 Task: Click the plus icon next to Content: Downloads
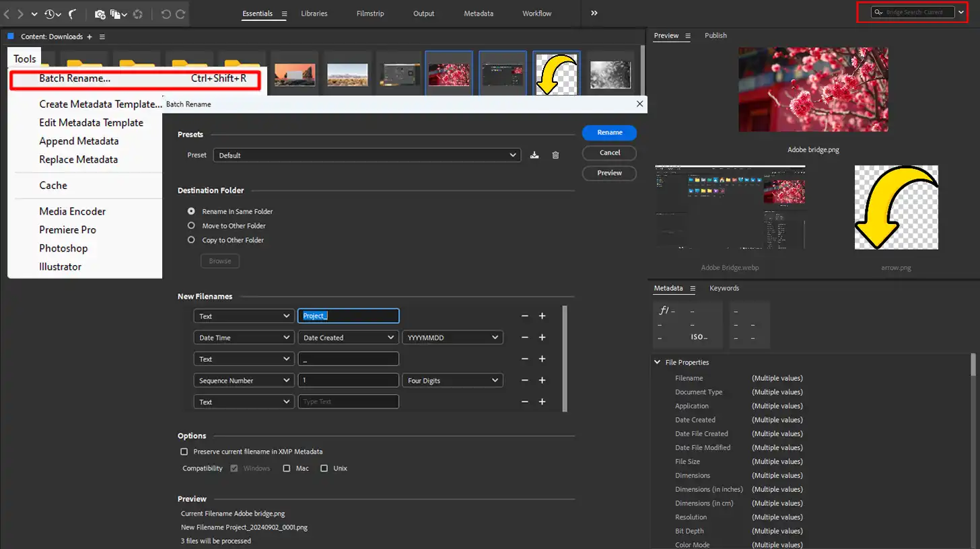pos(90,36)
